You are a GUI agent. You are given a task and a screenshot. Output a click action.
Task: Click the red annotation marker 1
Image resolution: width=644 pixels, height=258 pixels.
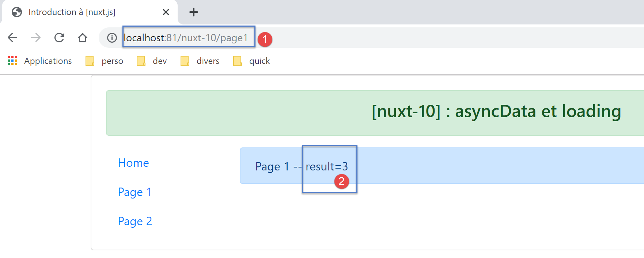tap(265, 39)
